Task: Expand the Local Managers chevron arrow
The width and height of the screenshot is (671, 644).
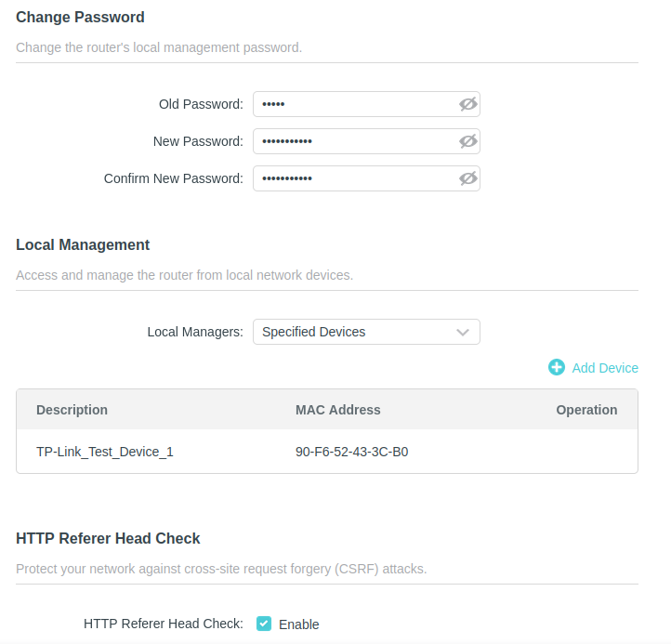Action: click(463, 332)
